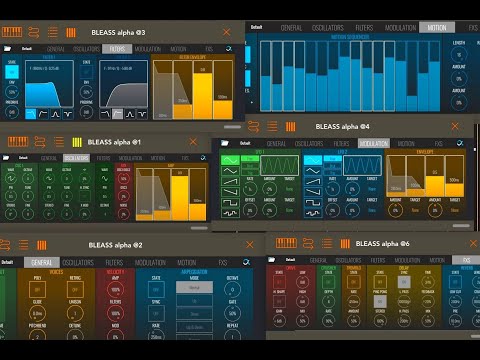The width and height of the screenshot is (480, 360).
Task: Click the randomize icon in BLEASS alpha @4
Action: pyautogui.click(x=460, y=143)
